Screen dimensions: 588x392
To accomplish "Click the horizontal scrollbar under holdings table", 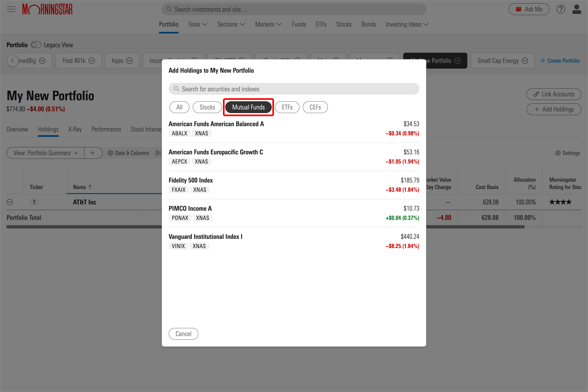I will (265, 227).
